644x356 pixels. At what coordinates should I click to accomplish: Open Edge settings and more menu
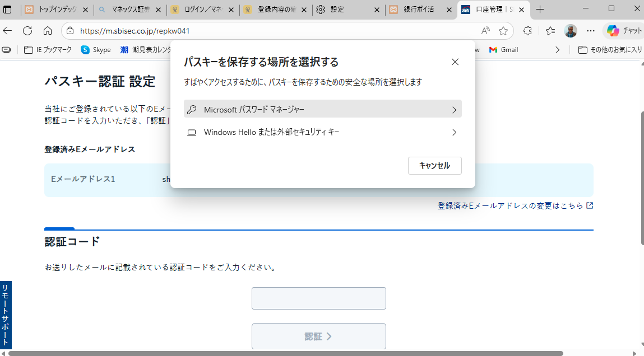coord(591,31)
